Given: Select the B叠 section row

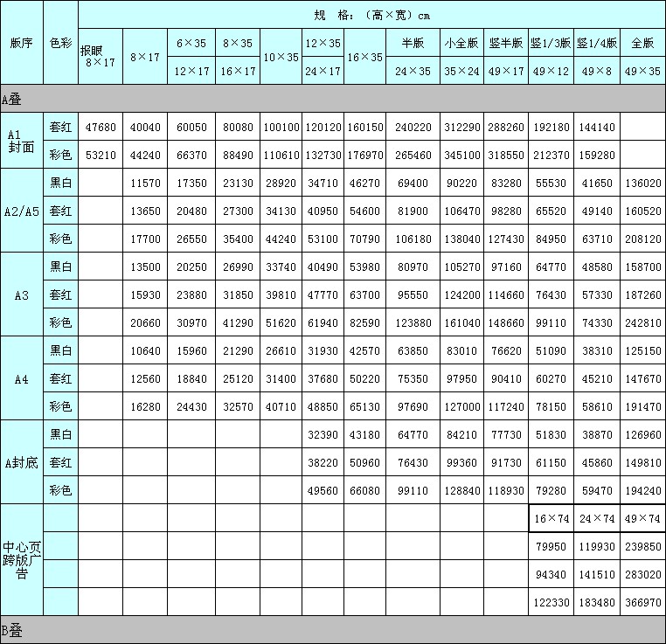Looking at the screenshot, I should (333, 630).
